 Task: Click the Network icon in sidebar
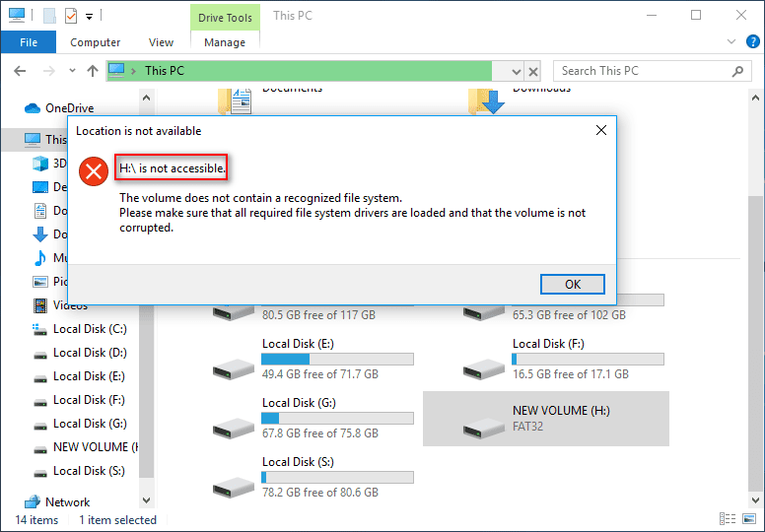click(x=33, y=501)
